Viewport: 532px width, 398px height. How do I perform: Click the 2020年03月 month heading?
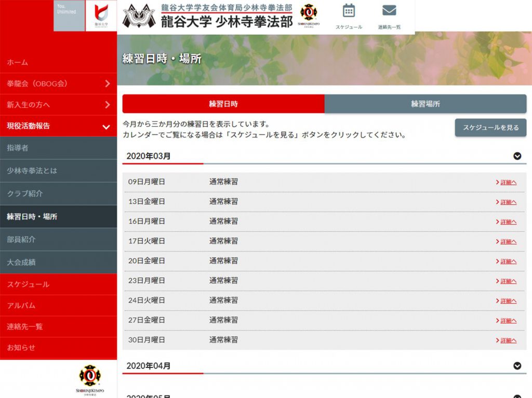pyautogui.click(x=148, y=156)
